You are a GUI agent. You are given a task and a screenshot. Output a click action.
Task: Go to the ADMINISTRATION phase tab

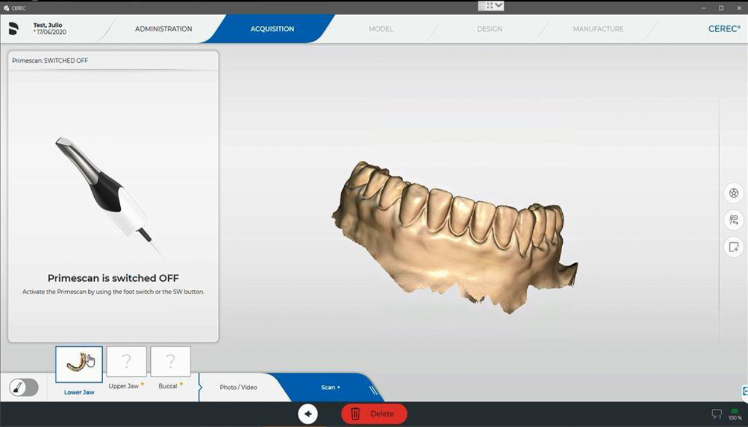[164, 29]
